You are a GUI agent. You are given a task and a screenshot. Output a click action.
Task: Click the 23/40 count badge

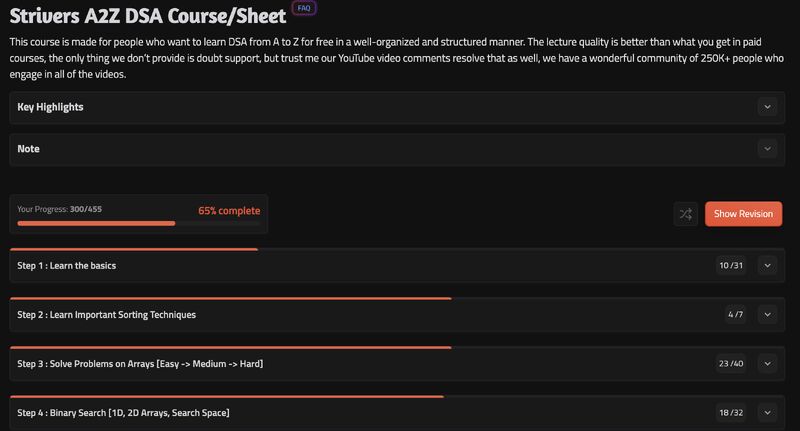pyautogui.click(x=731, y=364)
